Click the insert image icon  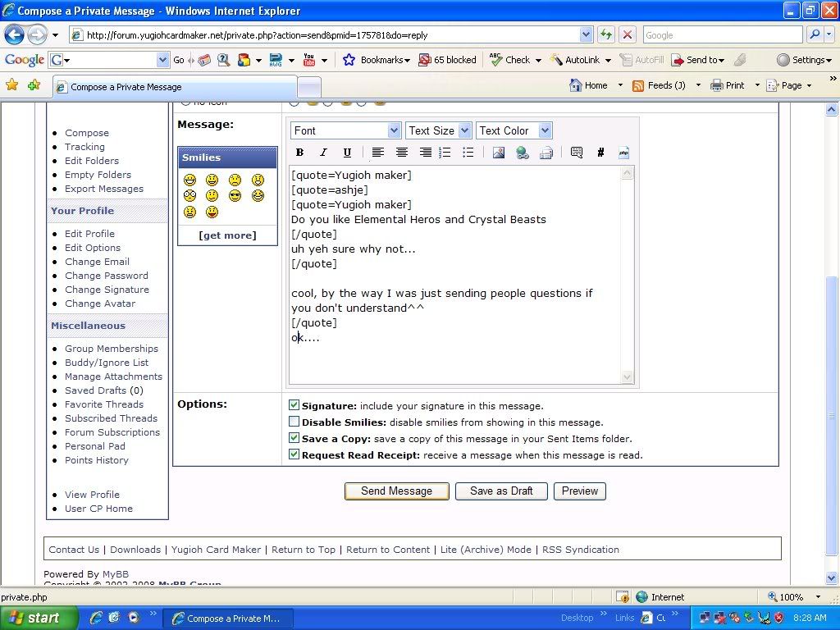tap(498, 153)
